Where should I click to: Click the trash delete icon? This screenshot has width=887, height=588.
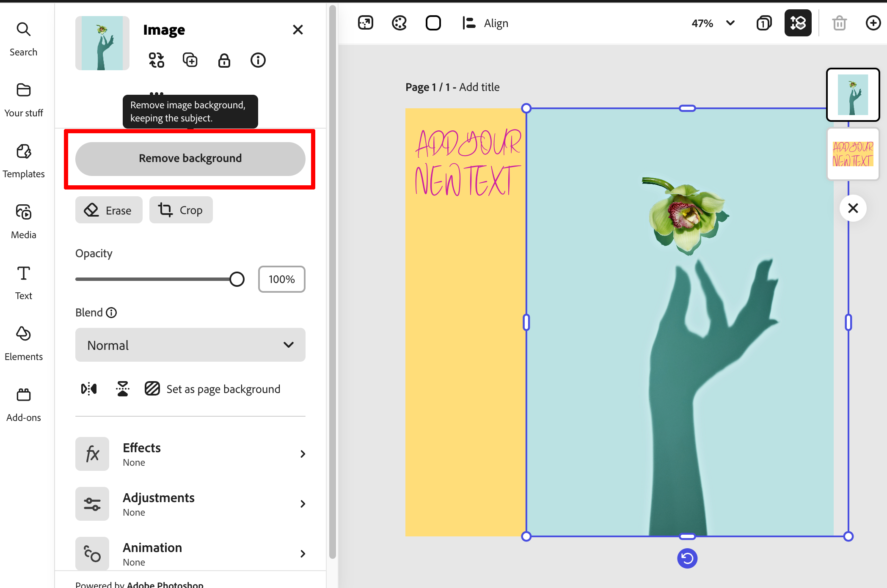pos(839,23)
